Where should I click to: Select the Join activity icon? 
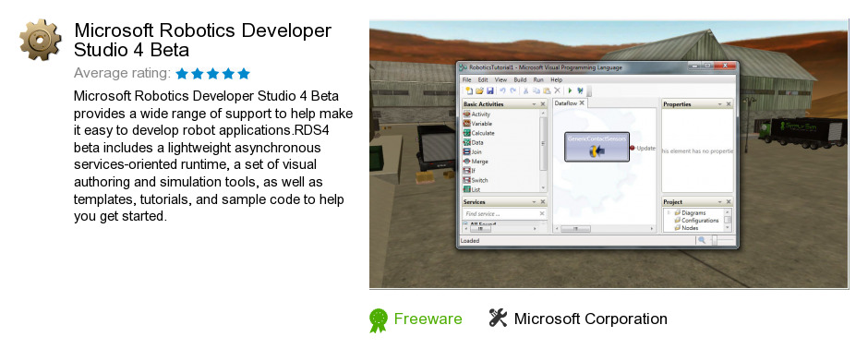[466, 151]
